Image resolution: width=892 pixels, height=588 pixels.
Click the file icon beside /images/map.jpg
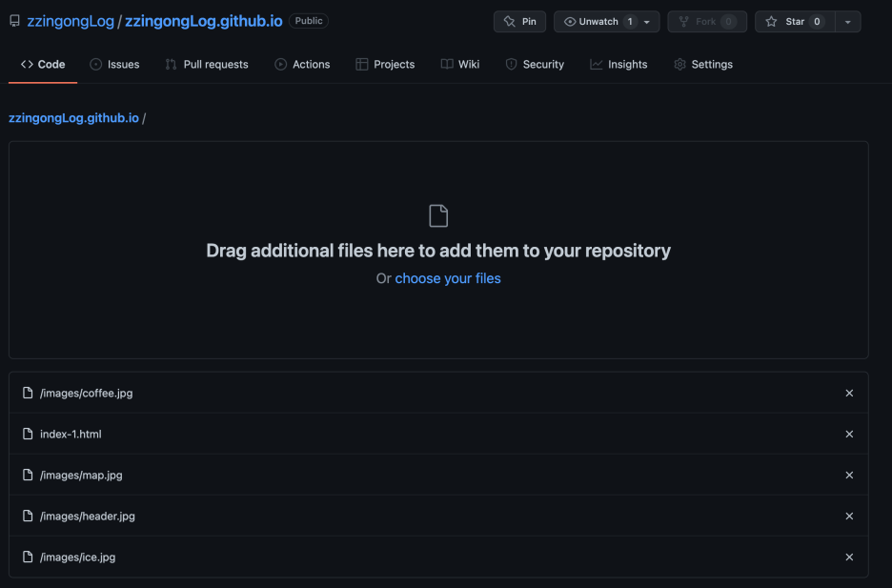click(x=28, y=475)
